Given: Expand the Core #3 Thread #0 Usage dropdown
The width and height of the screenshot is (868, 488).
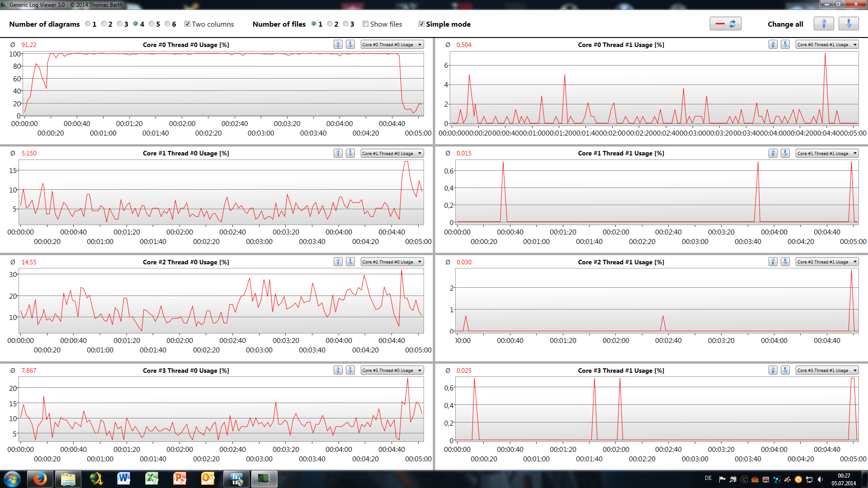Looking at the screenshot, I should [392, 370].
